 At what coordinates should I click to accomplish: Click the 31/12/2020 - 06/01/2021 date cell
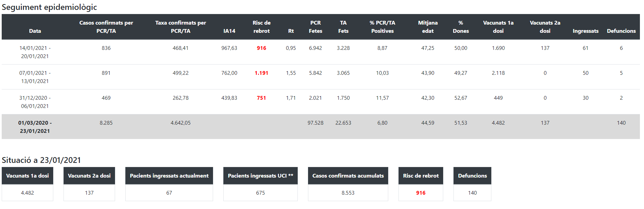tap(35, 102)
